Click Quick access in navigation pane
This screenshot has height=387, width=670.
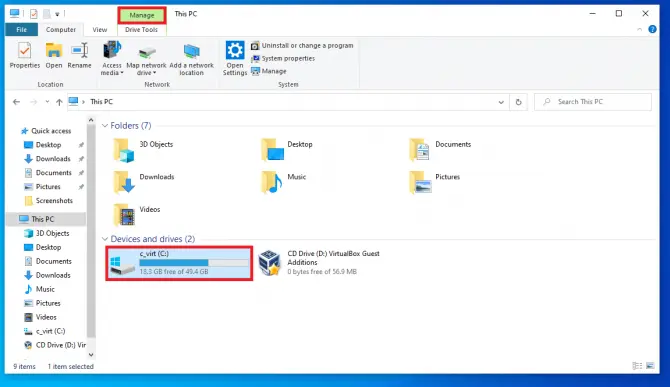[x=51, y=131]
